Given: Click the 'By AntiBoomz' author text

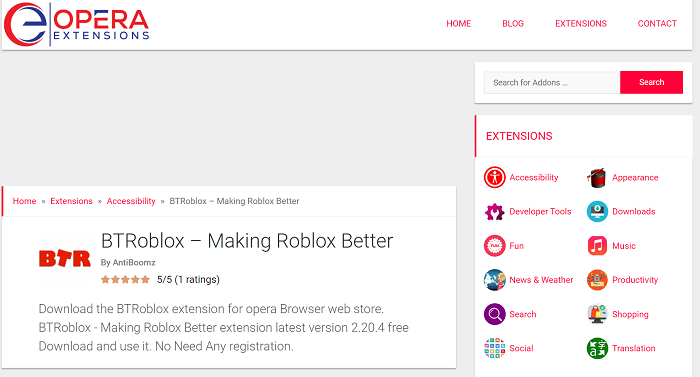Looking at the screenshot, I should tap(128, 263).
